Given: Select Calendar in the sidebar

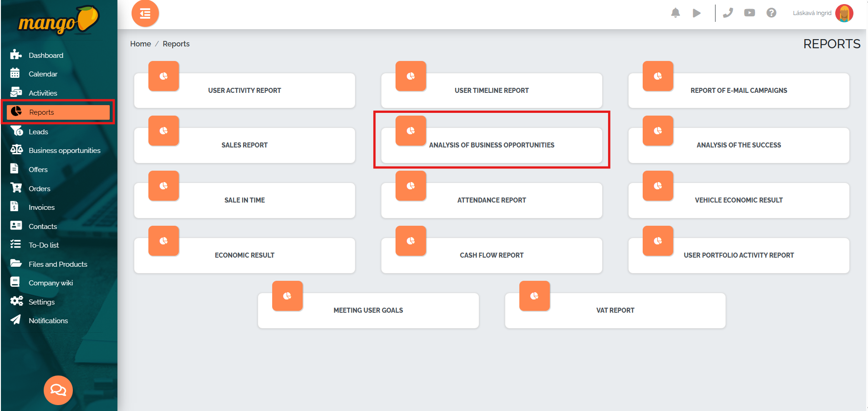Looking at the screenshot, I should click(x=43, y=74).
